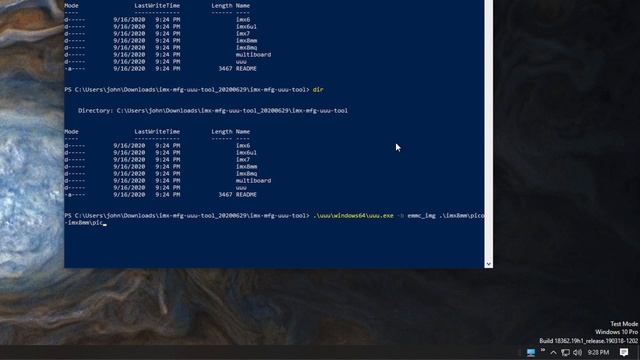The image size is (640, 360).
Task: Click imx8mq in the listing below the Directory line
Action: [246, 173]
